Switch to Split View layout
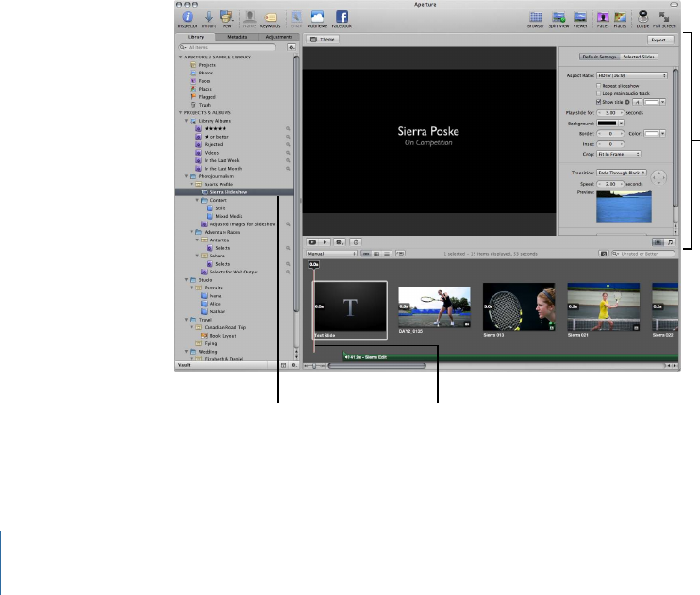 [x=558, y=17]
